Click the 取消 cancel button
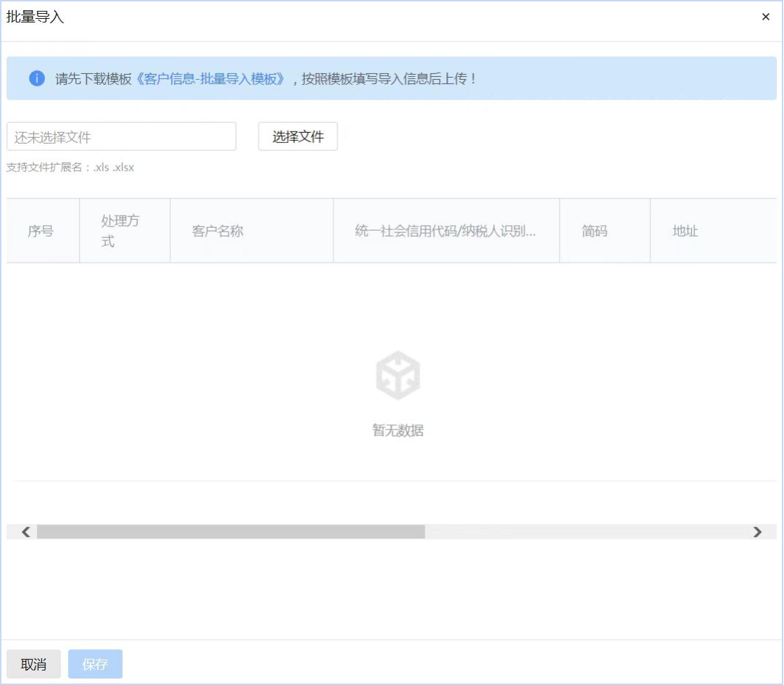 point(33,663)
